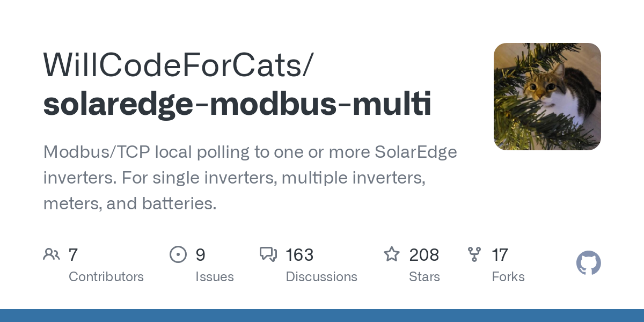
Task: Select the Issues label
Action: pos(215,277)
